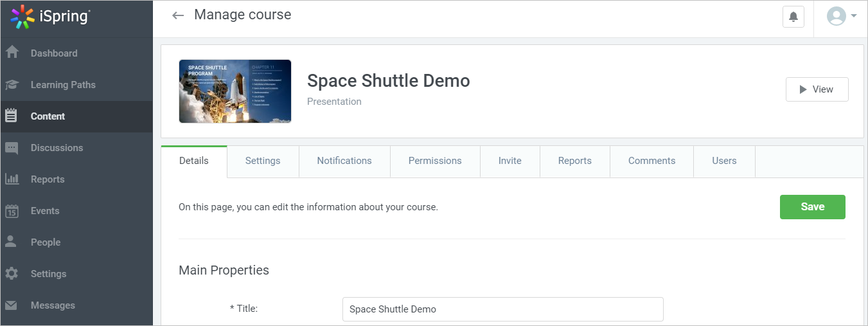Open Settings in the sidebar menu

click(x=76, y=274)
